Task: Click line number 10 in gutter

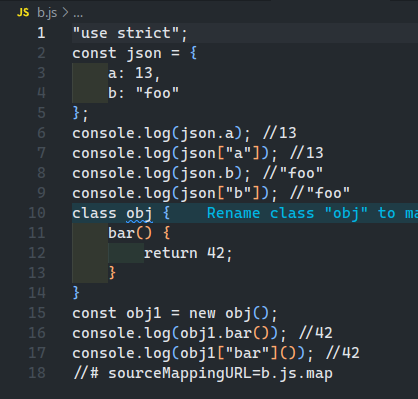Action: (37, 213)
